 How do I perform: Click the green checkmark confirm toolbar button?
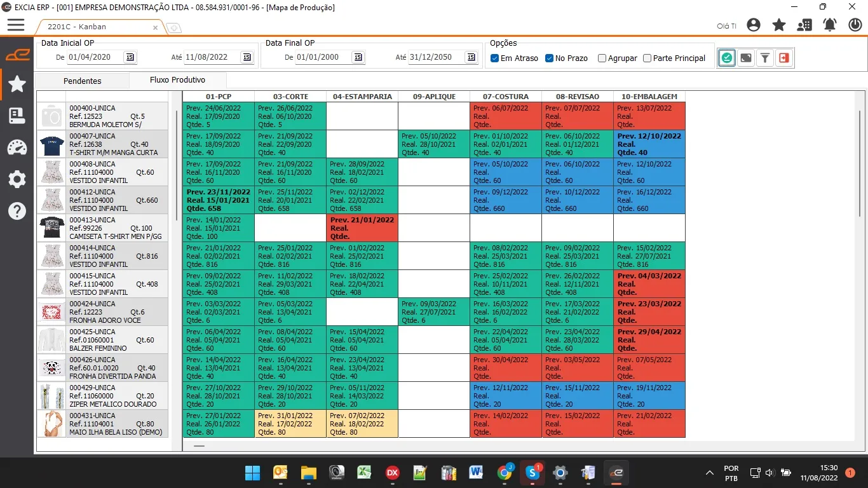tap(727, 58)
